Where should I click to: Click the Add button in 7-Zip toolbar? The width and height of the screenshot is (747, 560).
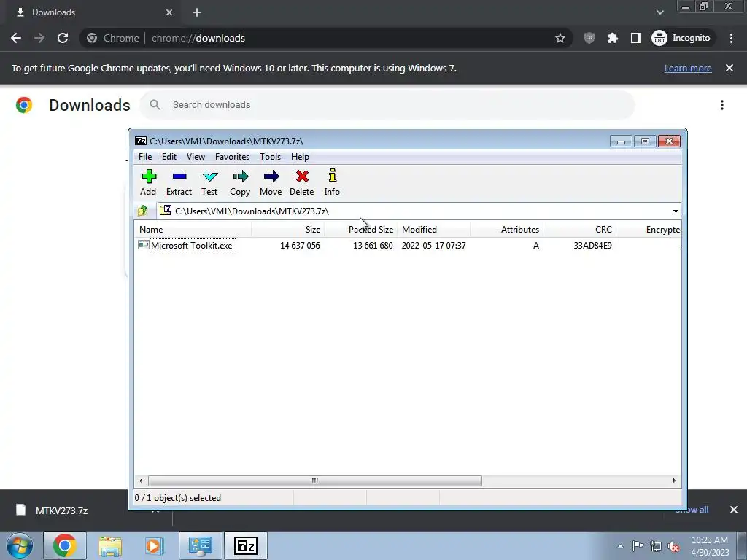point(148,182)
